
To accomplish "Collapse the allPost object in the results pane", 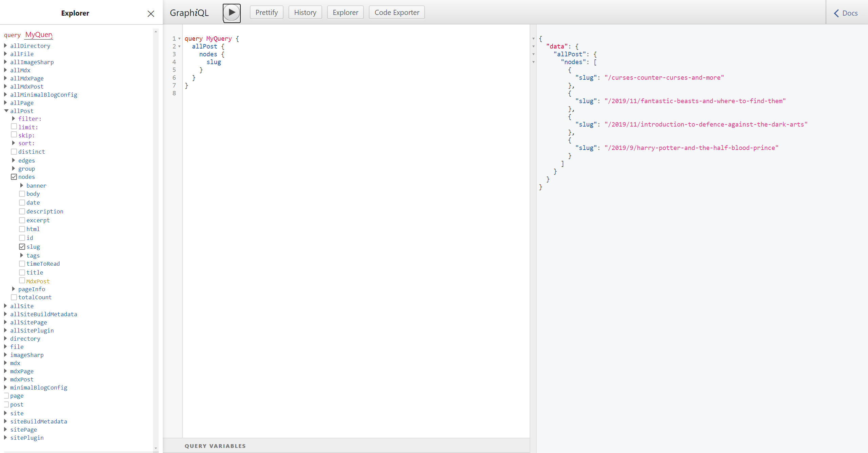I will (534, 54).
